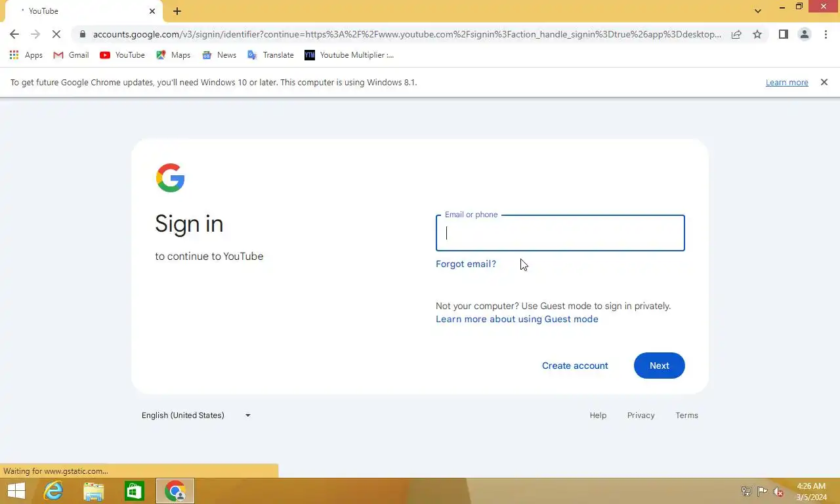This screenshot has width=840, height=504.
Task: Close the YouTube tab
Action: pyautogui.click(x=152, y=11)
